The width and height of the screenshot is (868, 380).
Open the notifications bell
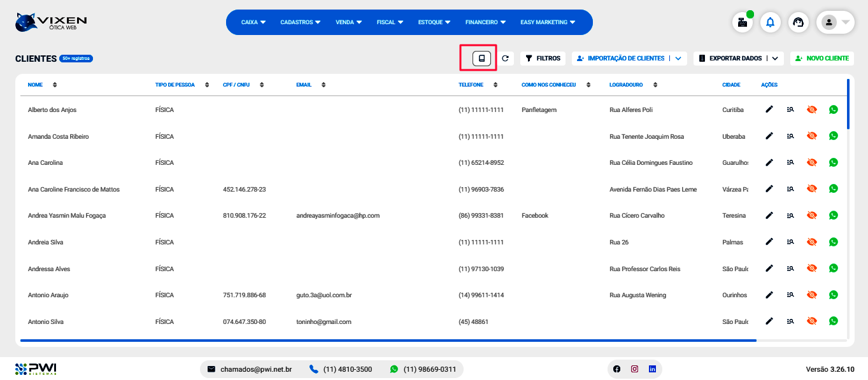click(x=770, y=22)
